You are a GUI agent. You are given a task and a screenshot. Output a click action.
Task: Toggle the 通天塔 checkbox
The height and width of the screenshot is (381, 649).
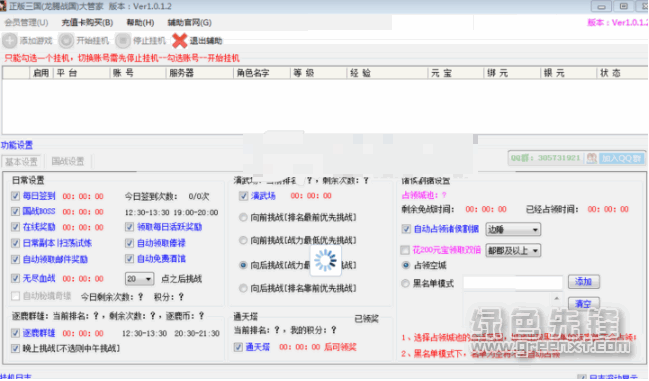tap(238, 347)
